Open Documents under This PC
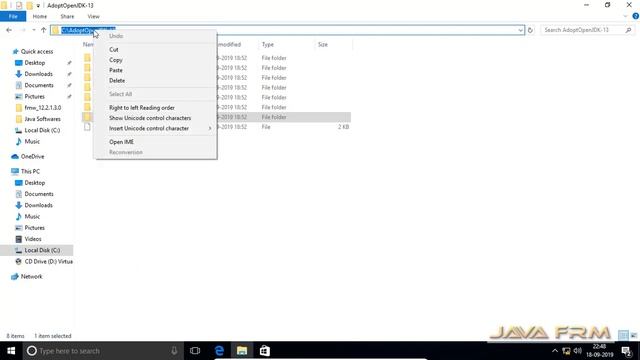 click(39, 194)
